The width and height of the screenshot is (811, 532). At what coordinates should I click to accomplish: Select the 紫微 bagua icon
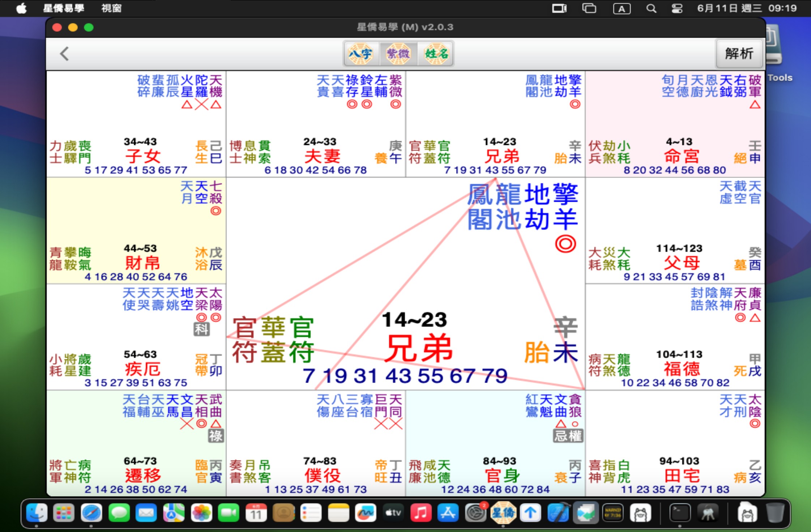[398, 54]
